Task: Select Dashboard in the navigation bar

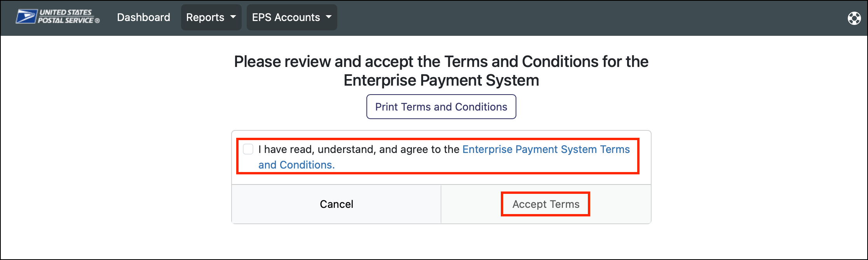Action: click(x=143, y=17)
